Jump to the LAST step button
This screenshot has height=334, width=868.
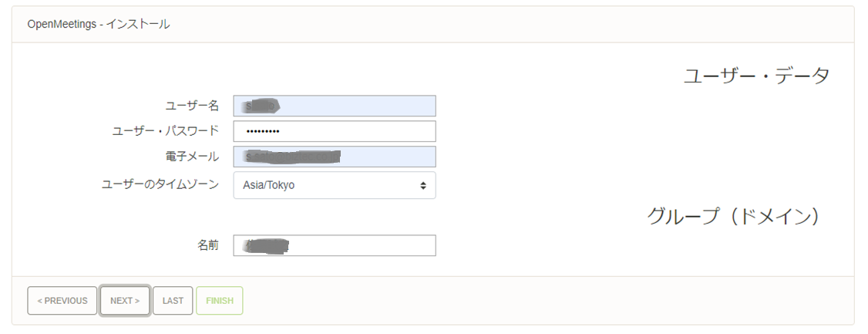click(173, 301)
